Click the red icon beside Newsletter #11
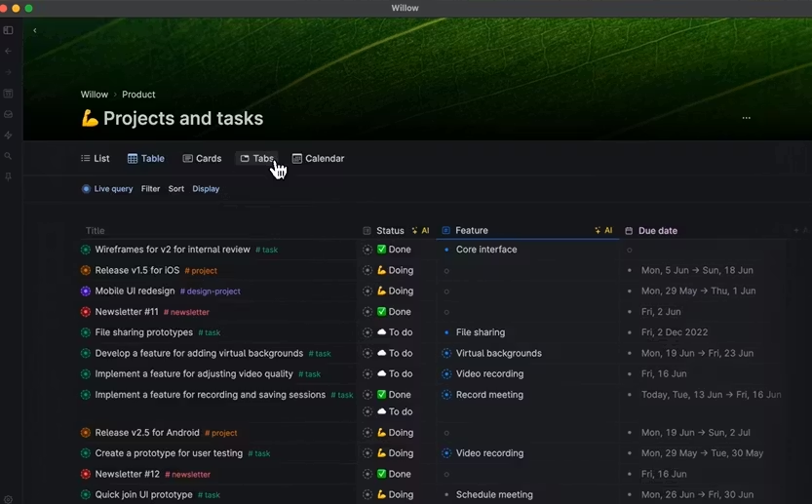The width and height of the screenshot is (812, 504). click(86, 312)
